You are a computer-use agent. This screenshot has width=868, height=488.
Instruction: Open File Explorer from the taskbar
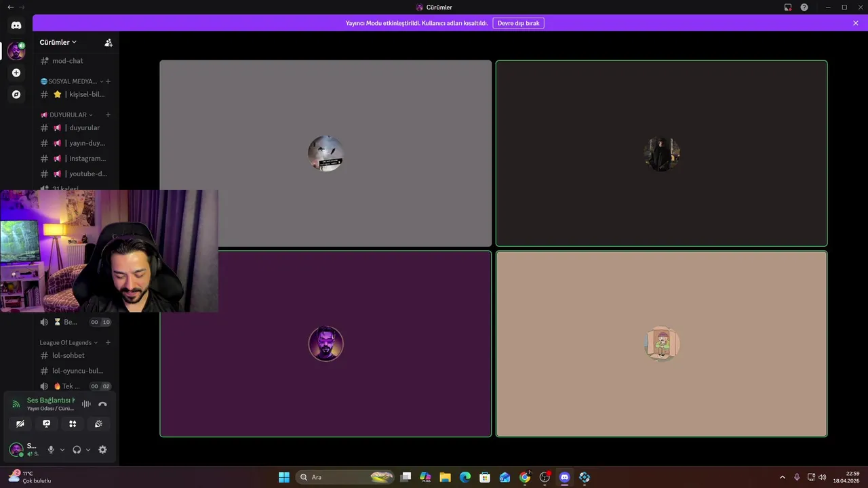pyautogui.click(x=445, y=477)
